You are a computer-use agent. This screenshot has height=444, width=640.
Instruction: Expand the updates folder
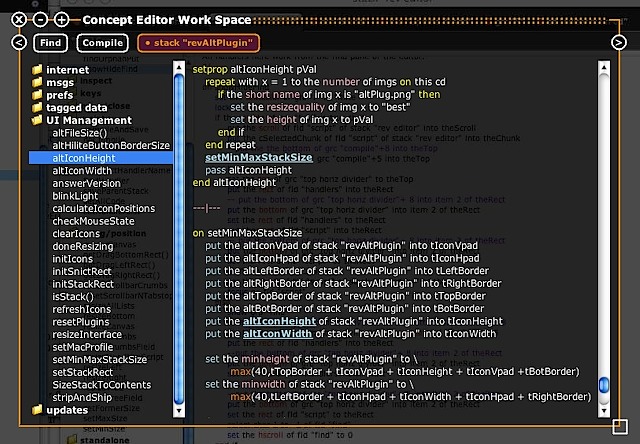point(60,410)
